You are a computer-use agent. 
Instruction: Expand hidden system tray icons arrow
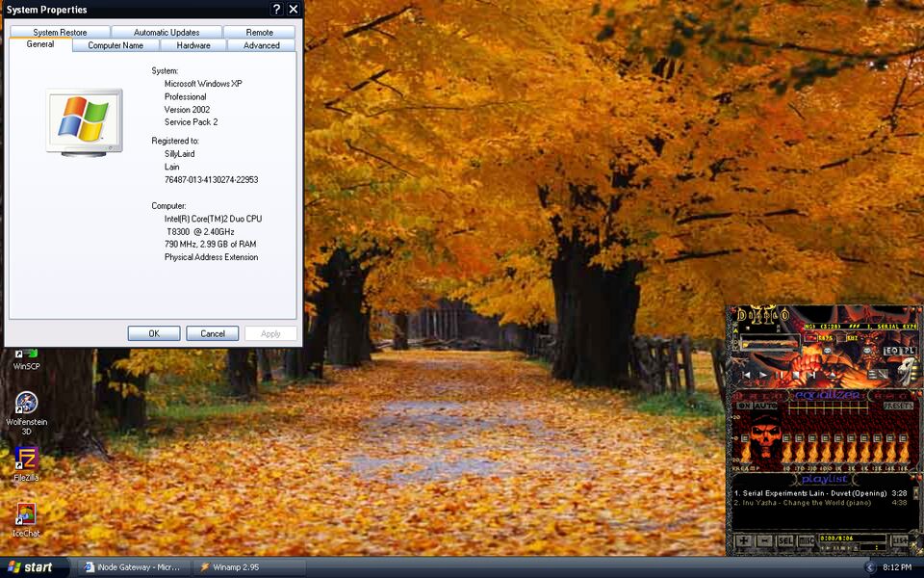point(870,567)
